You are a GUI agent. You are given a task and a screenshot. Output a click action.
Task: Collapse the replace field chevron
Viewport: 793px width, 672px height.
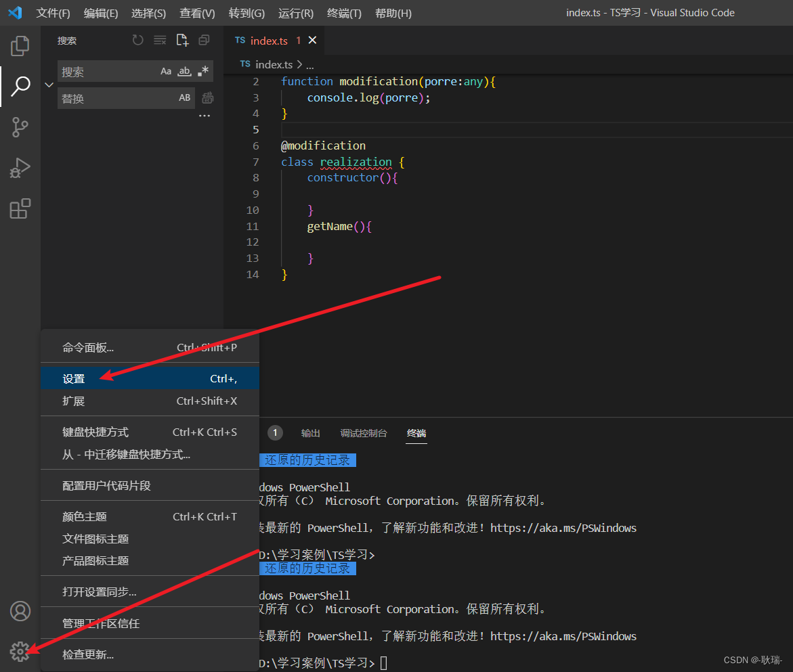point(49,85)
